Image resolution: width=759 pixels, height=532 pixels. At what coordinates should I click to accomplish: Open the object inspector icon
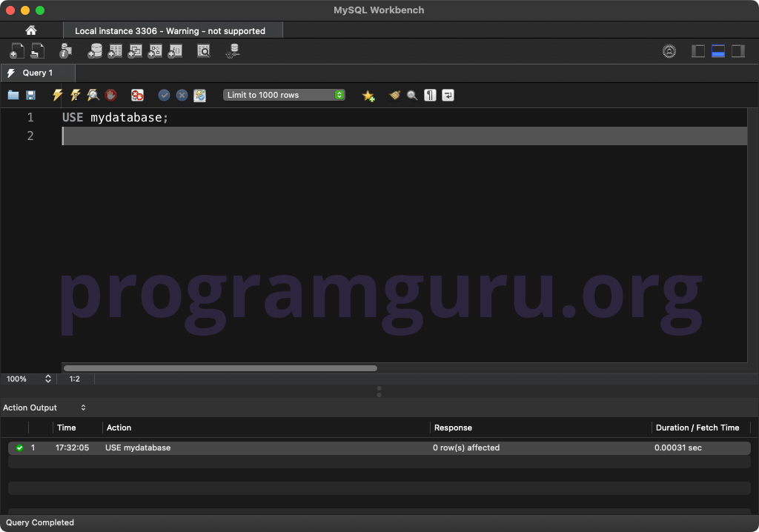[65, 51]
